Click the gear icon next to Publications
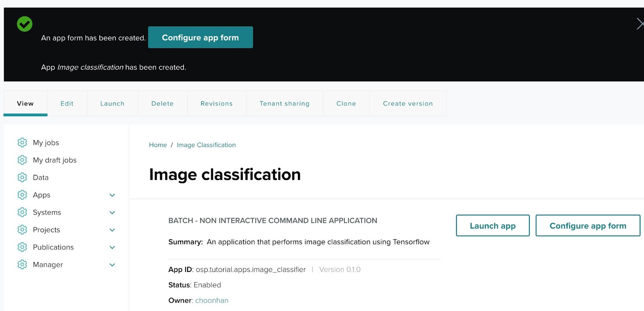 pos(22,247)
